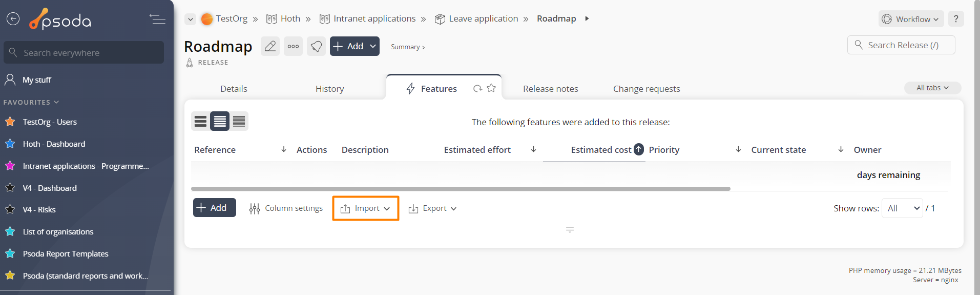
Task: Click the tag icon next to Roadmap title
Action: [316, 46]
